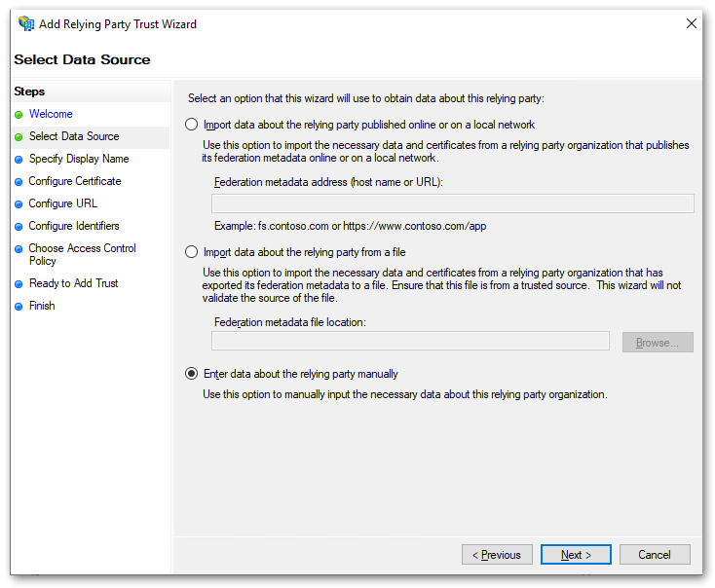Click the blue bullet beside Configure URL
Image resolution: width=715 pixels, height=588 pixels.
click(x=19, y=204)
